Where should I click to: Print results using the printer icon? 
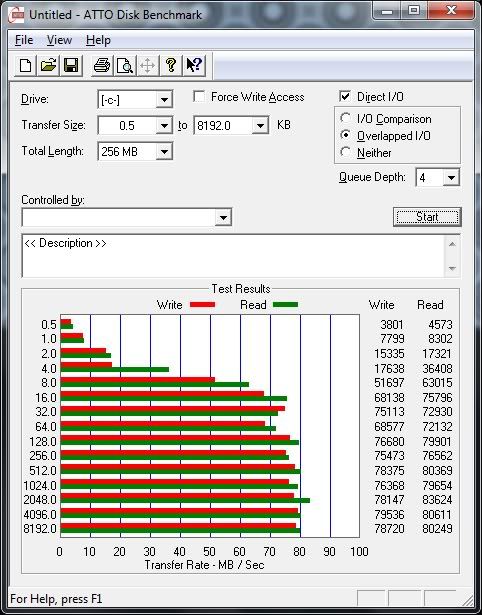[x=102, y=65]
